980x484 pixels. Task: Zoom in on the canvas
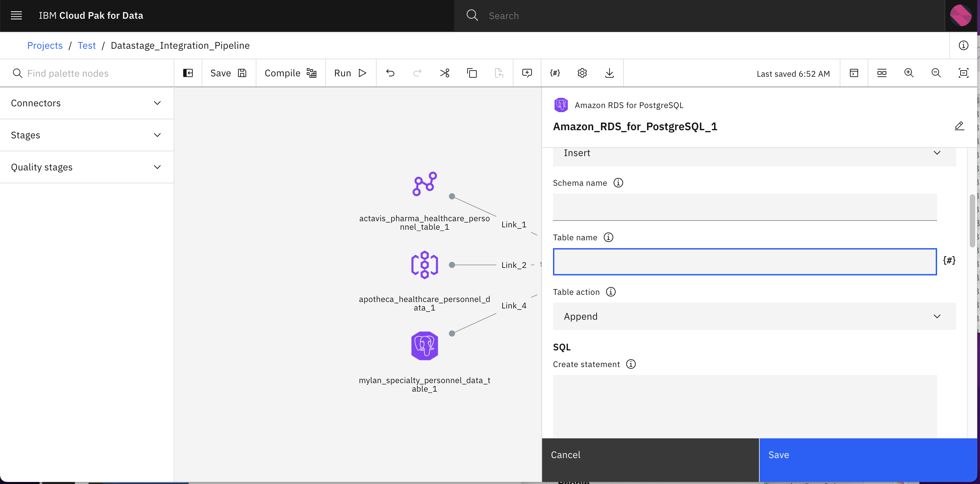tap(909, 73)
